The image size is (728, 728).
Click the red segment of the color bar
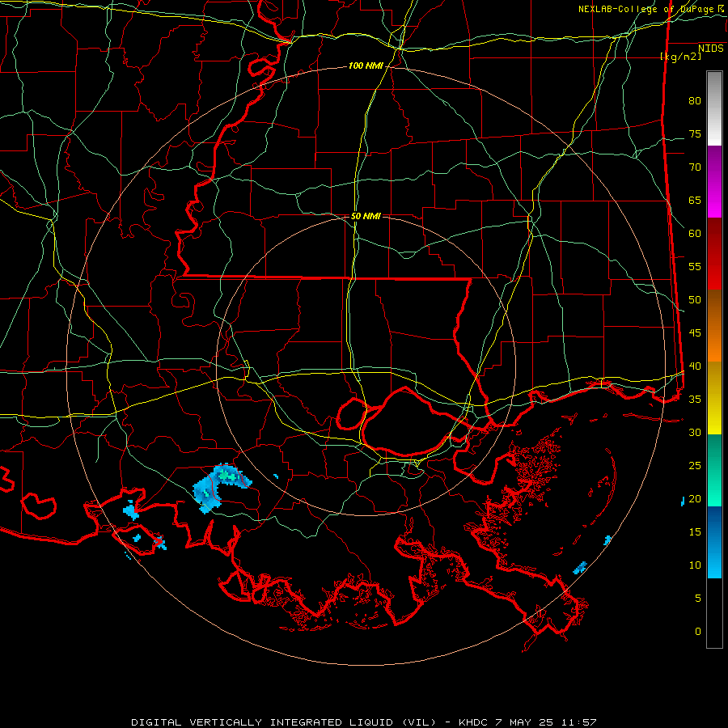coord(714,254)
